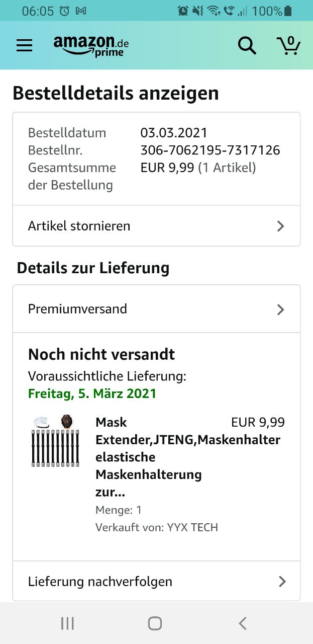Tap the Amazon.de Prime logo
The height and width of the screenshot is (644, 313).
click(x=91, y=46)
